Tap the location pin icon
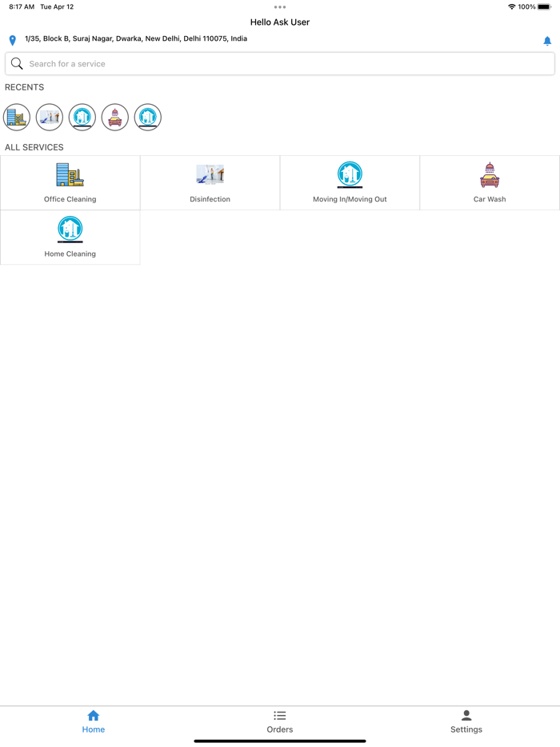The image size is (560, 747). click(x=13, y=41)
